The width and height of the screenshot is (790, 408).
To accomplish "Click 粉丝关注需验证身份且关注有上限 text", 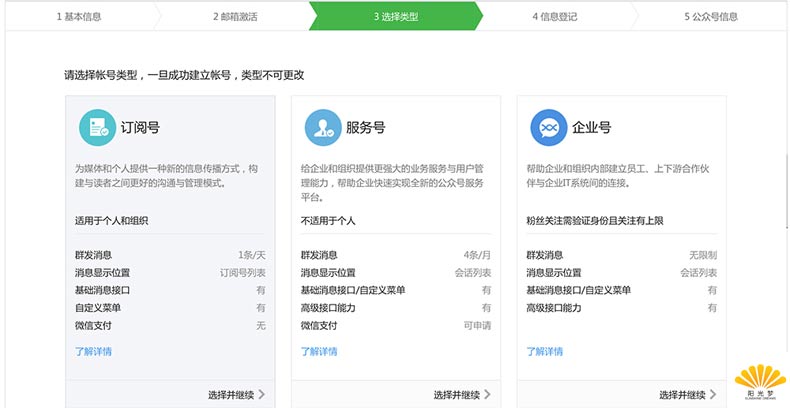I will [595, 221].
